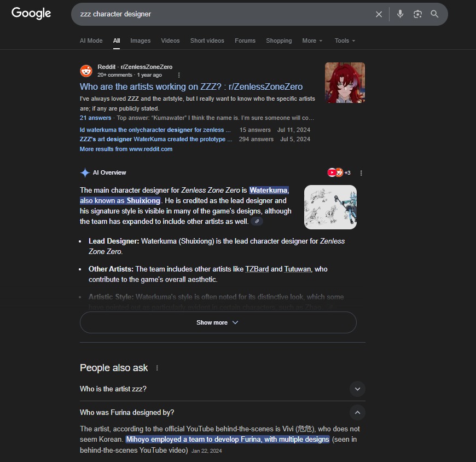Select the All tab

(x=117, y=41)
